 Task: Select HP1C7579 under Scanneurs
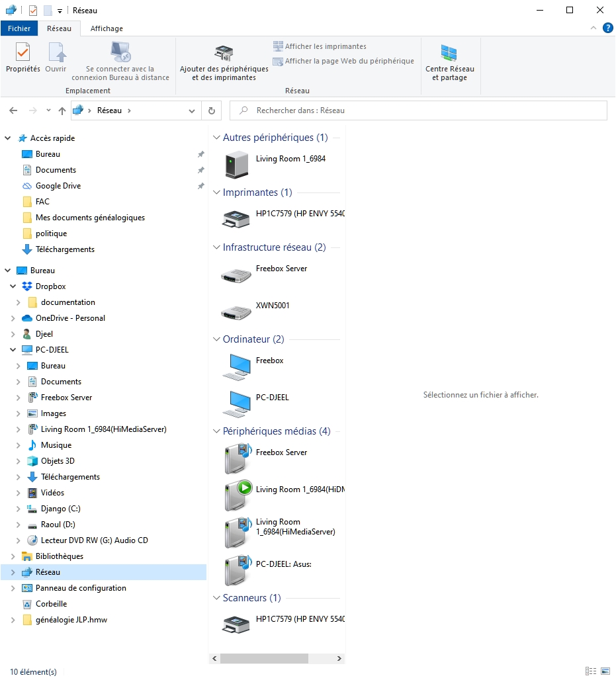[x=283, y=624]
